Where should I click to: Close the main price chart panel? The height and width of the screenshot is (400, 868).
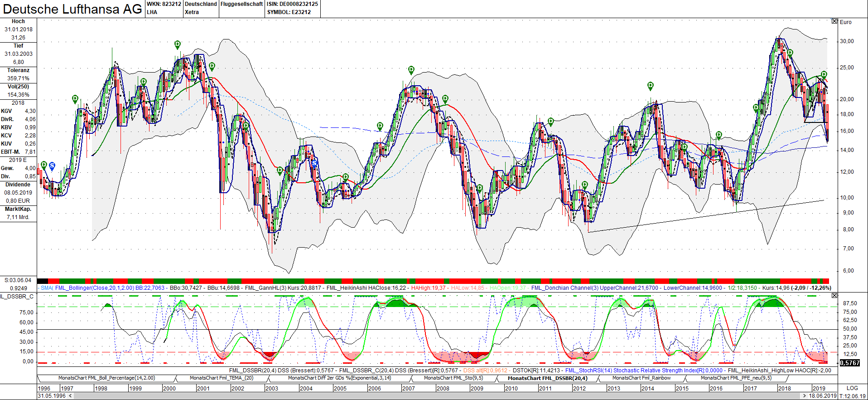(834, 21)
